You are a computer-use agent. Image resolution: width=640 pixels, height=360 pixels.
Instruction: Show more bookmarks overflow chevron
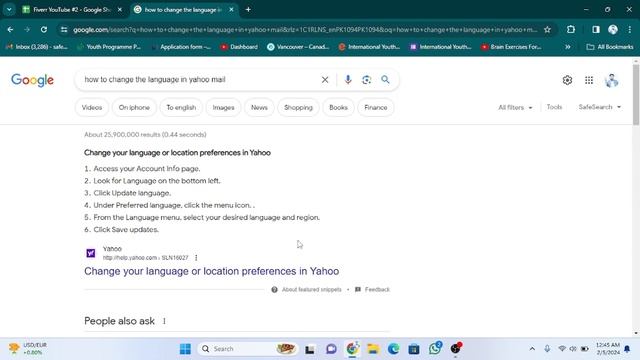[568, 47]
